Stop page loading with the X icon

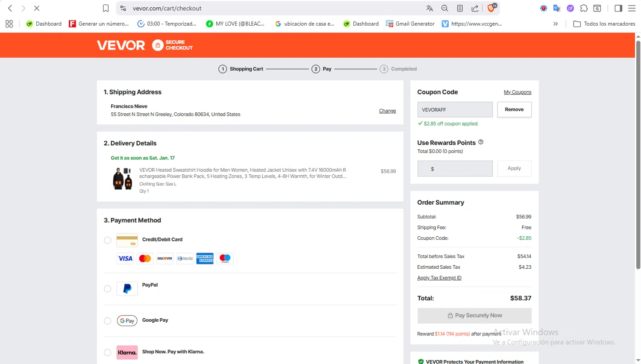[x=36, y=8]
